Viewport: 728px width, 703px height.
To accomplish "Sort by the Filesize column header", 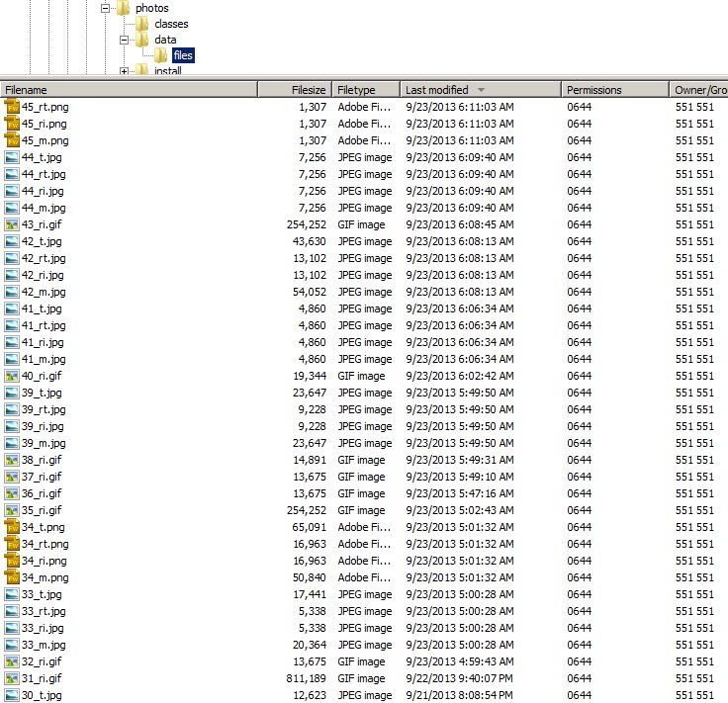I will click(295, 90).
